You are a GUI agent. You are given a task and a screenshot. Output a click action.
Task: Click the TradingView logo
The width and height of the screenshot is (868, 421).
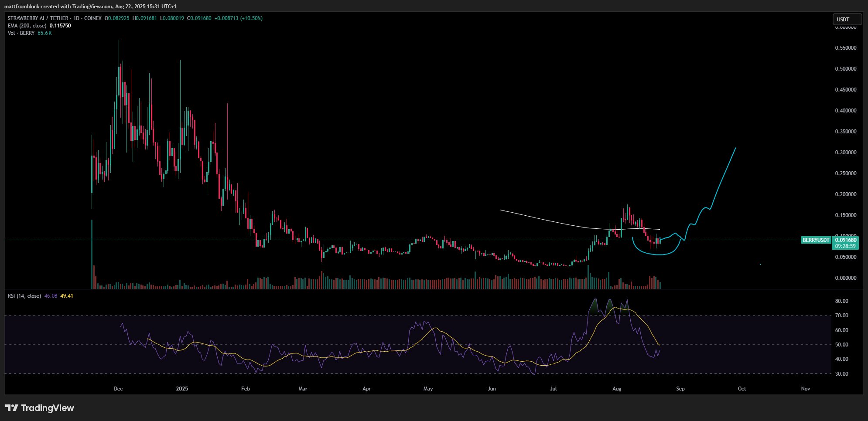[x=40, y=408]
